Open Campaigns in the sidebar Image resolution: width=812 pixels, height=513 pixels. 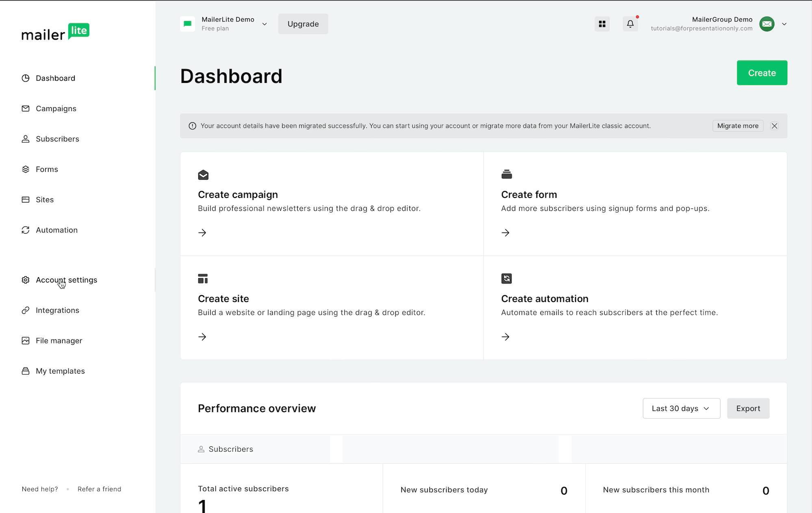pyautogui.click(x=56, y=109)
